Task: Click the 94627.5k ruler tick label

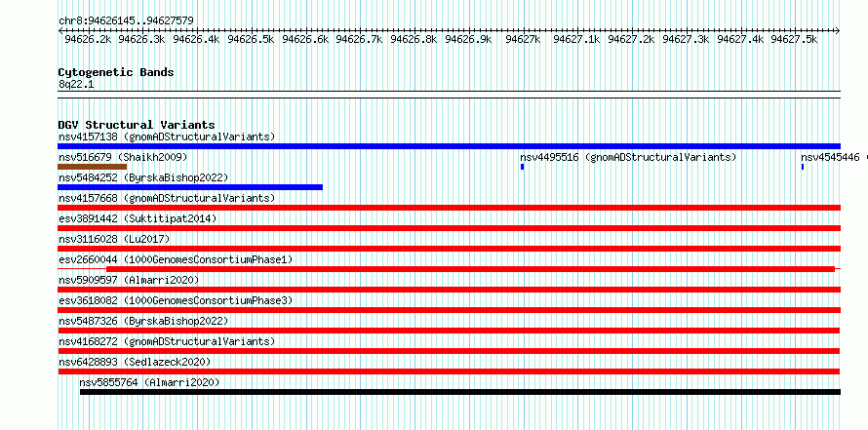Action: click(795, 39)
